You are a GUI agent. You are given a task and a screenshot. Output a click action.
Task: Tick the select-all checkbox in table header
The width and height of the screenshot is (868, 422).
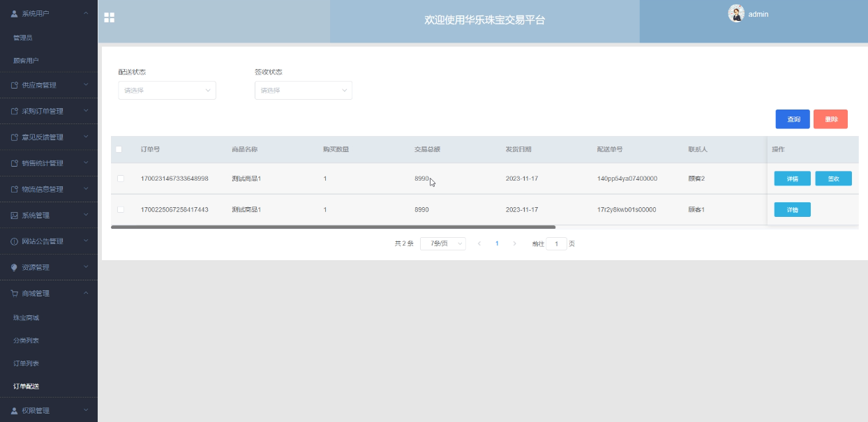pos(119,149)
